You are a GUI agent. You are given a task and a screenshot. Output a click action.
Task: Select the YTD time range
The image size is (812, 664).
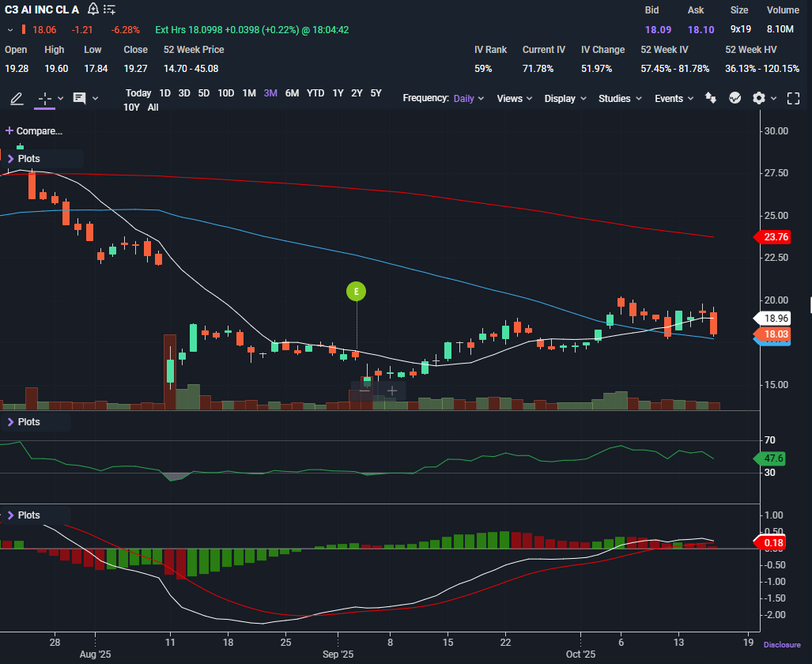(315, 93)
